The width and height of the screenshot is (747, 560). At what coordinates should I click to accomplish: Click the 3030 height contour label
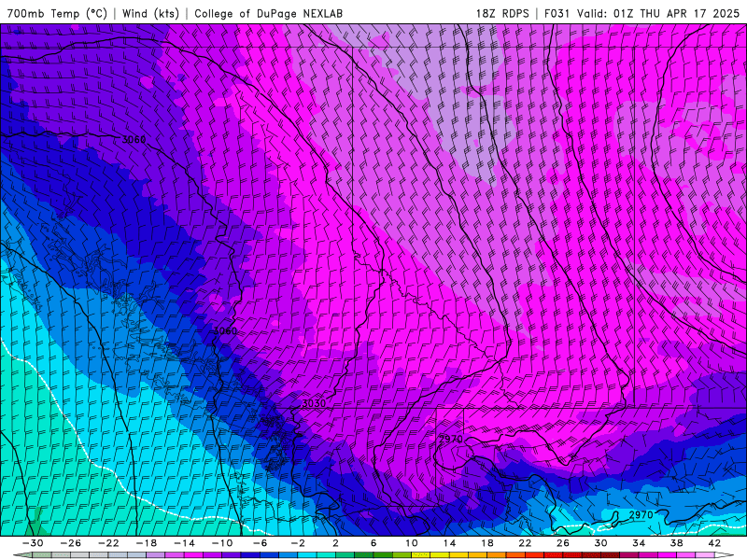(x=314, y=403)
